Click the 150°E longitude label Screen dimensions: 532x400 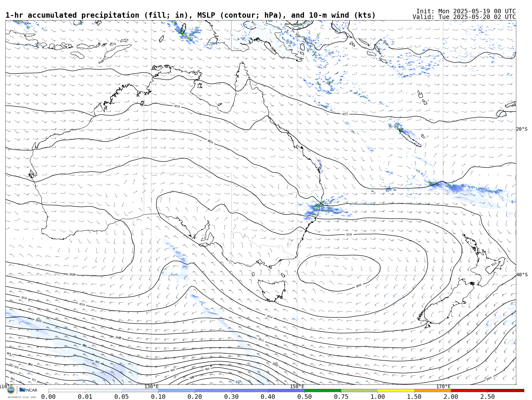point(297,387)
